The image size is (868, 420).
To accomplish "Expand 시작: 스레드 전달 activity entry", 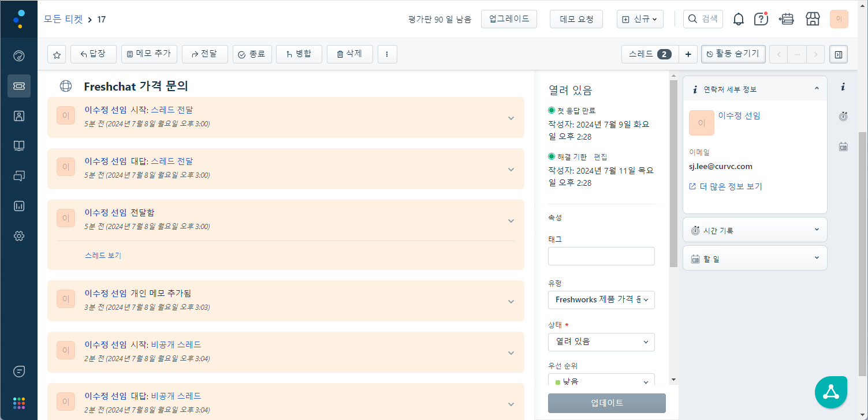I will click(511, 118).
